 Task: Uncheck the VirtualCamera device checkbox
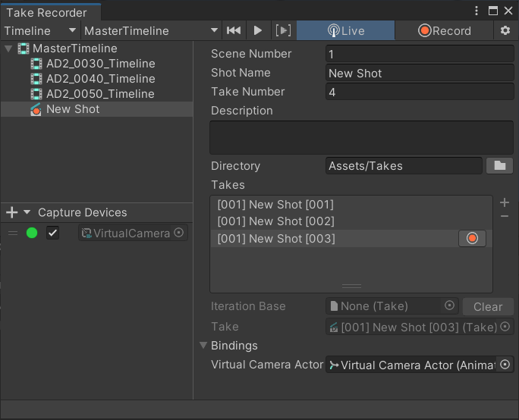pos(52,234)
